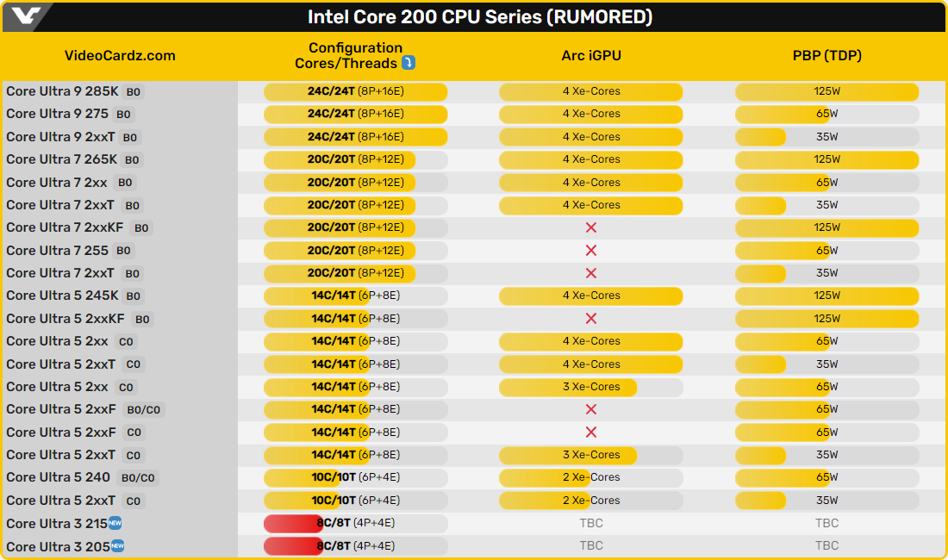
Task: Click the B0/C0 badge beside Core Ultra 5 240
Action: coord(138,478)
